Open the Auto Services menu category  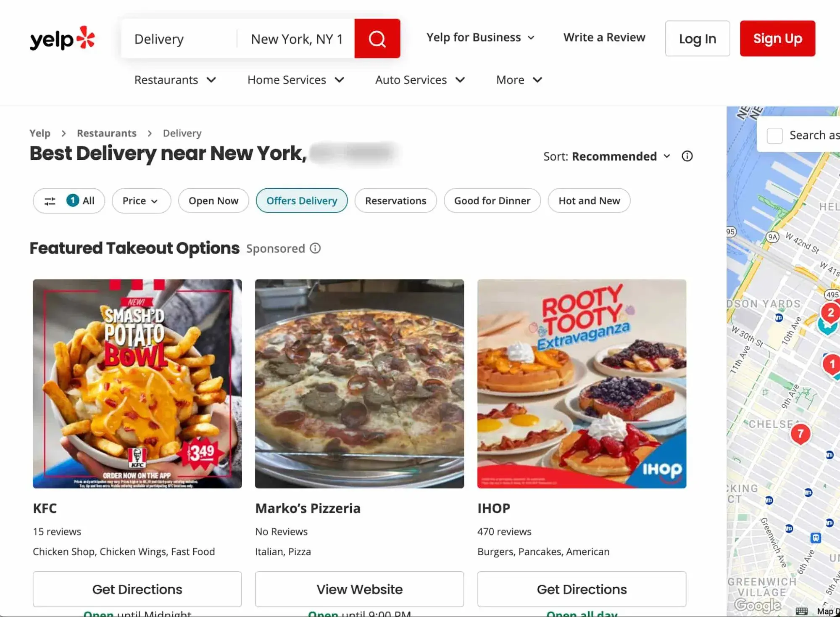coord(419,79)
